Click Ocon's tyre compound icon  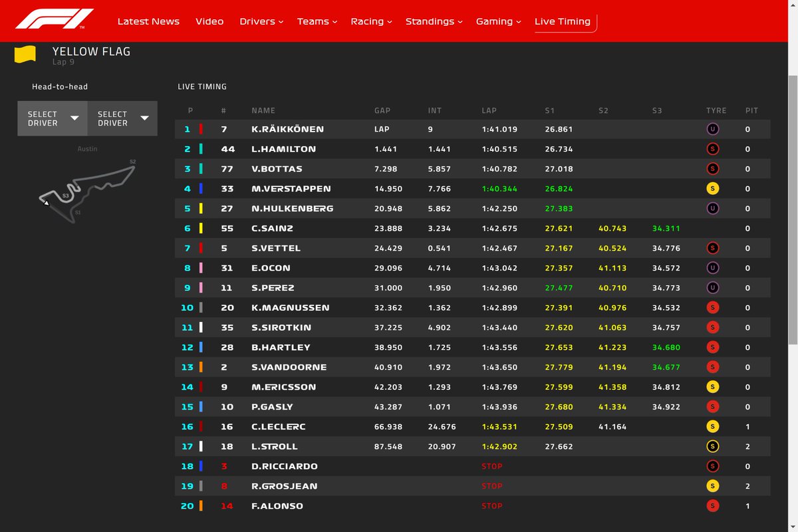coord(712,268)
